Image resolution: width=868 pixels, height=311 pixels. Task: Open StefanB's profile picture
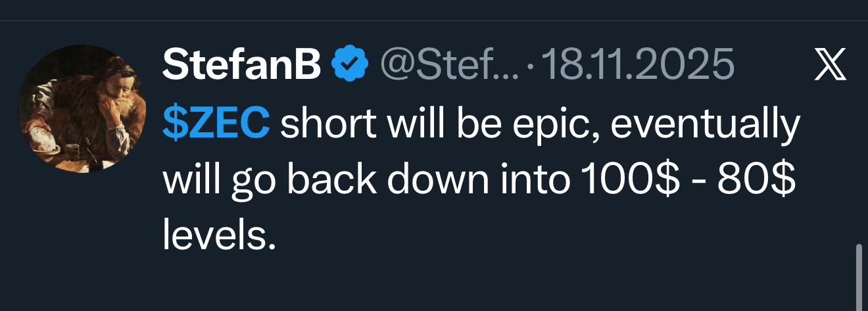coord(82,108)
